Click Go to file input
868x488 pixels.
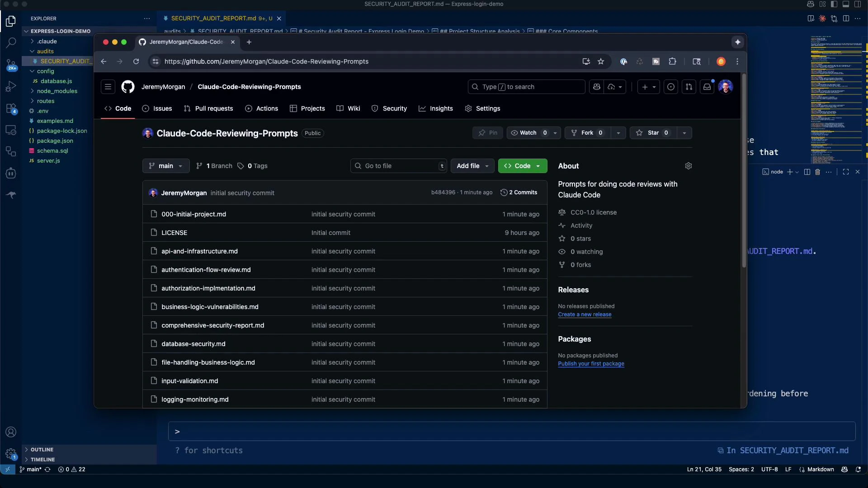(x=399, y=166)
